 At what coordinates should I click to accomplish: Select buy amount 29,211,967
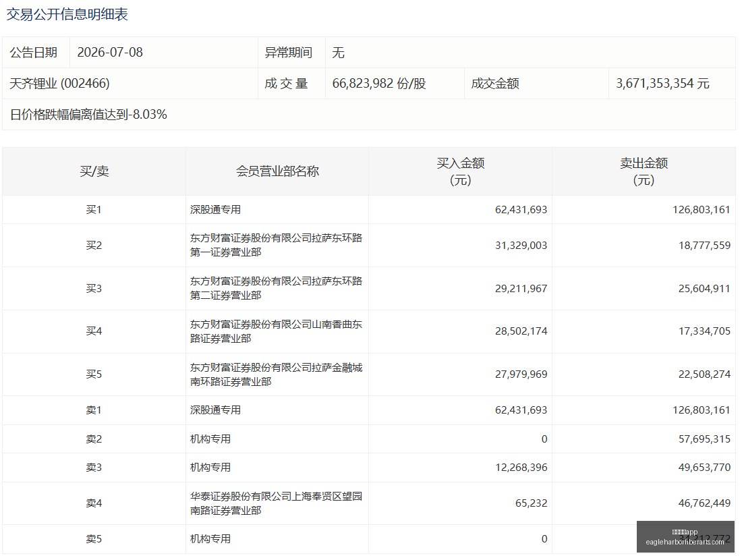521,288
